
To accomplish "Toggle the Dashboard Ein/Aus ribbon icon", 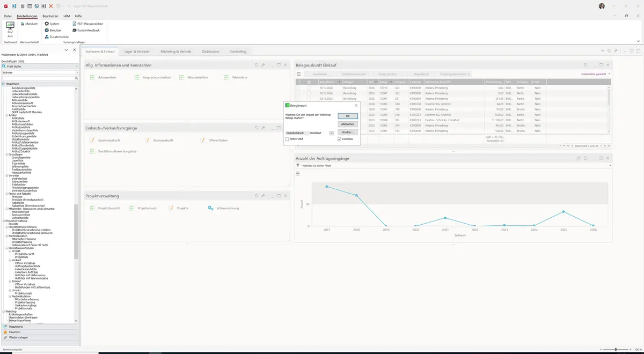I will click(10, 29).
